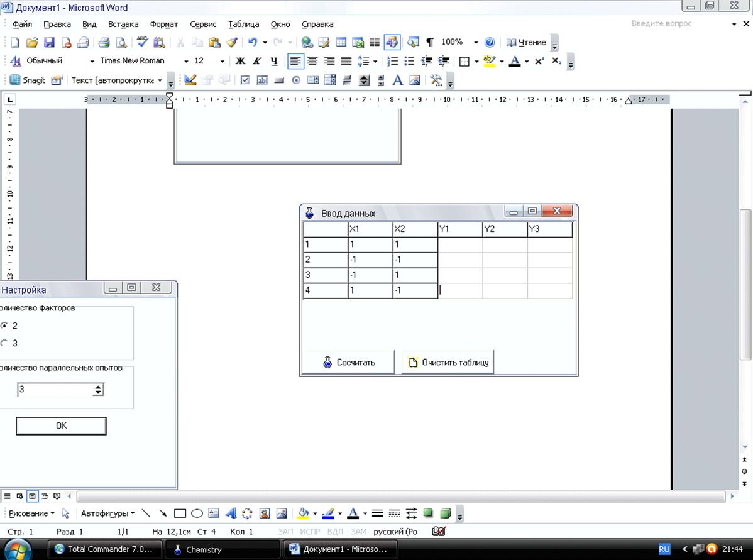Center-align the paragraph text
This screenshot has height=560, width=753.
312,62
